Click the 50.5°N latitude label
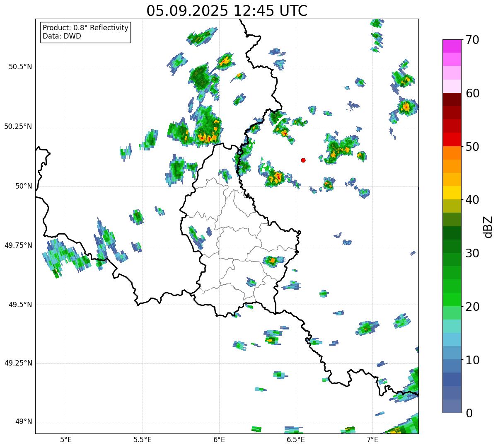 pos(20,67)
